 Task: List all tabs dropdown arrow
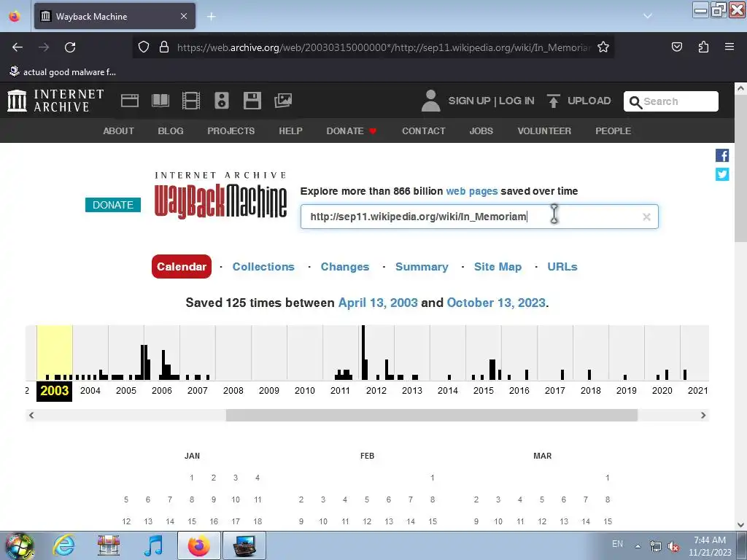click(648, 16)
